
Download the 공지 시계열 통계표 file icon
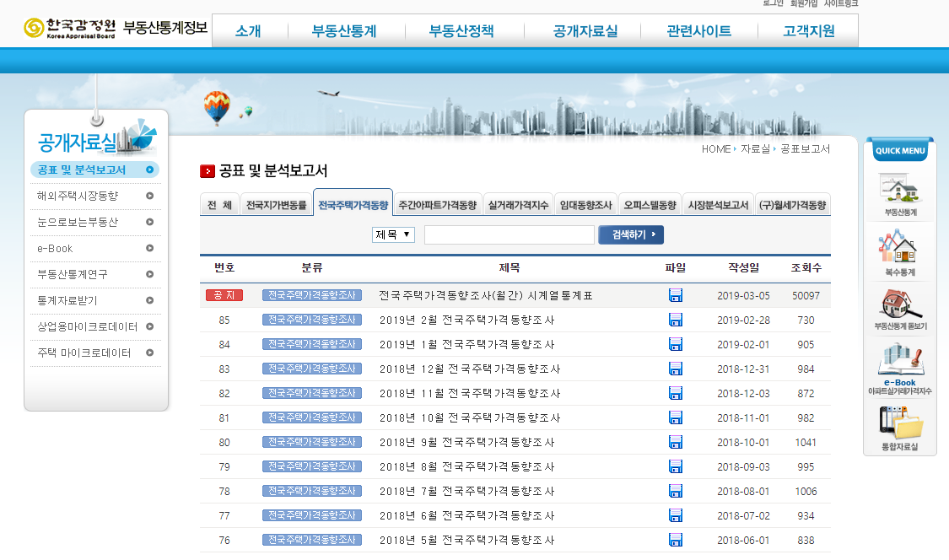(x=675, y=294)
